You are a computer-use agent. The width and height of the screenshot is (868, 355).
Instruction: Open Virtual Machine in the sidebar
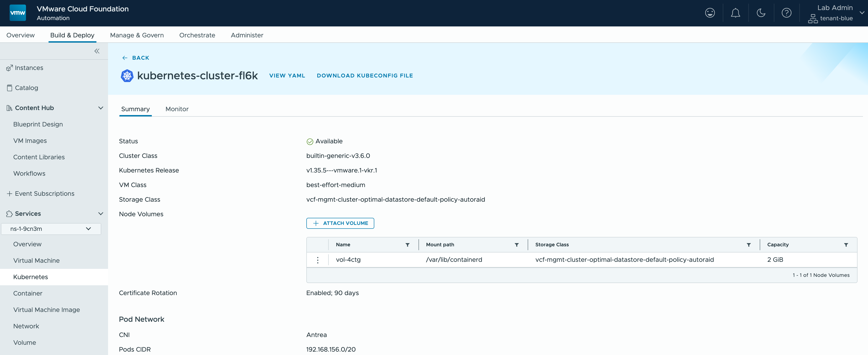36,261
